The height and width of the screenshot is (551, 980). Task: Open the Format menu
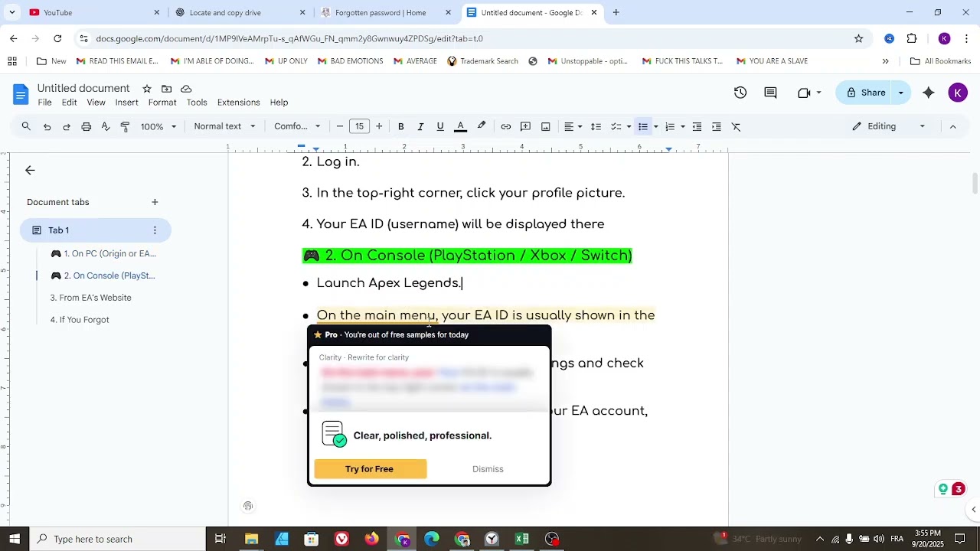pos(162,103)
